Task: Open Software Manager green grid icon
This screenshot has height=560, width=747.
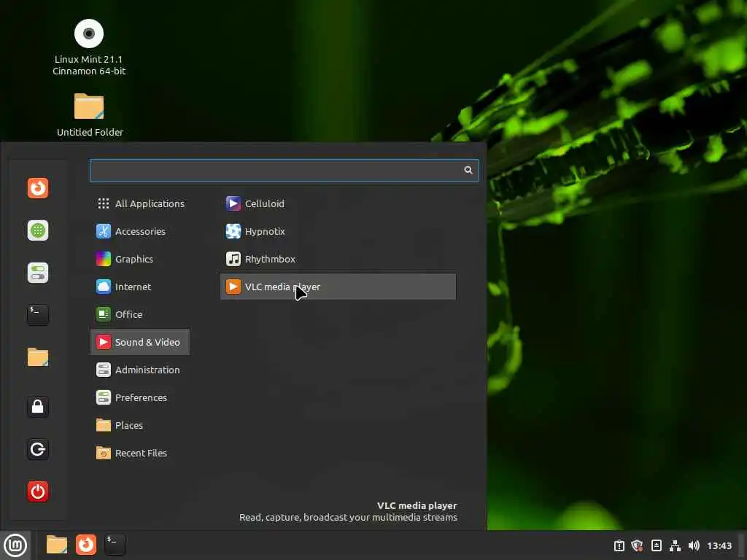Action: [38, 230]
